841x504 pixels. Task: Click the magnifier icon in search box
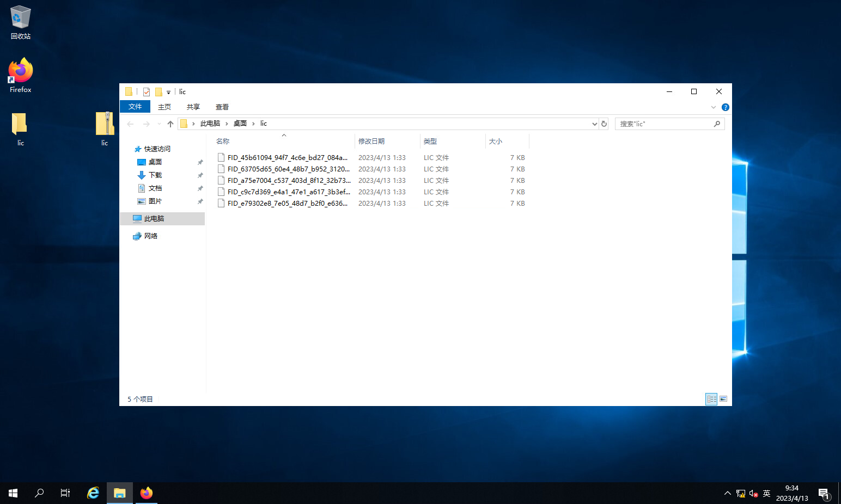[717, 124]
